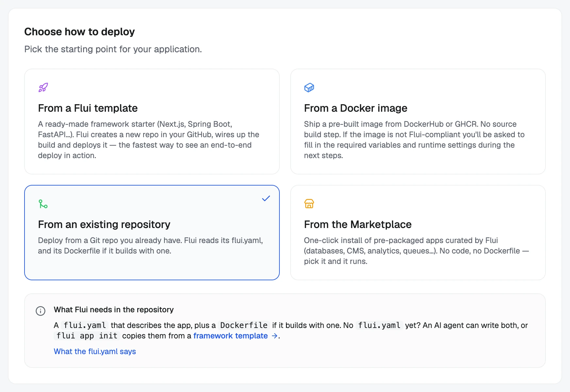
Task: Click the green git branch icon
Action: (43, 204)
